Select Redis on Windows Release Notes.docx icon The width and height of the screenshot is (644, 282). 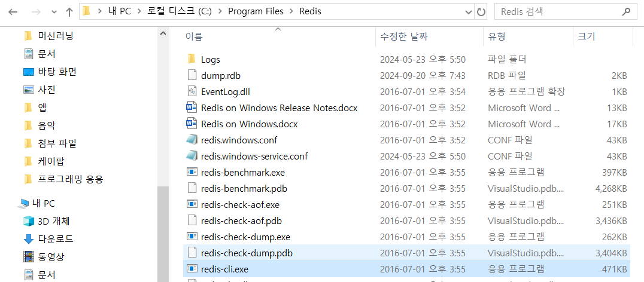[192, 108]
